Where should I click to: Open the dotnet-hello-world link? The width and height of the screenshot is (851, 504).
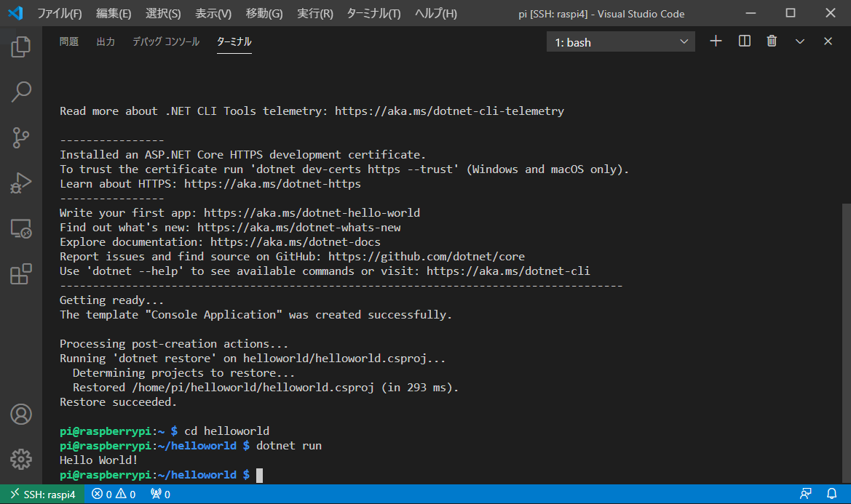point(312,213)
